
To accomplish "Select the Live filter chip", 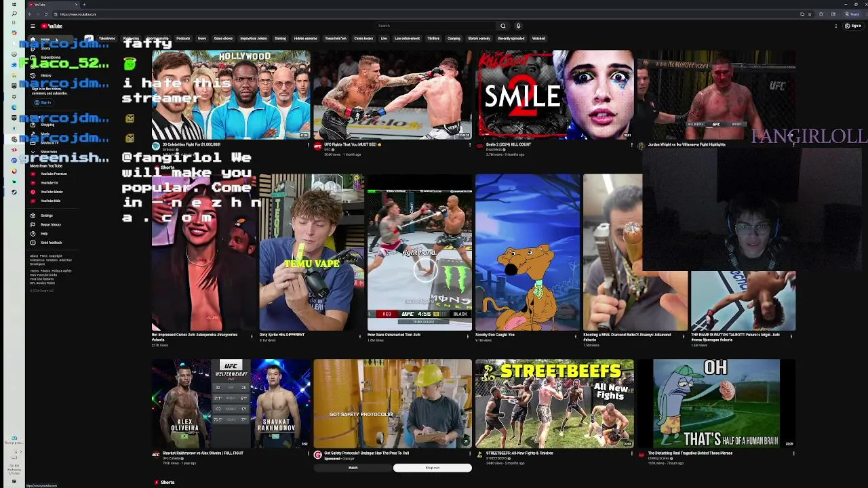I will click(x=384, y=39).
